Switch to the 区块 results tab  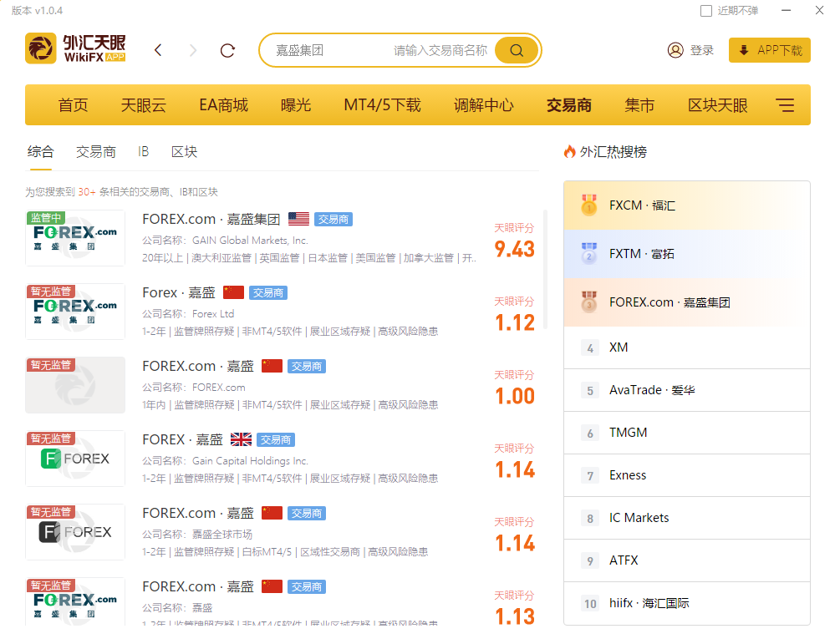click(185, 152)
